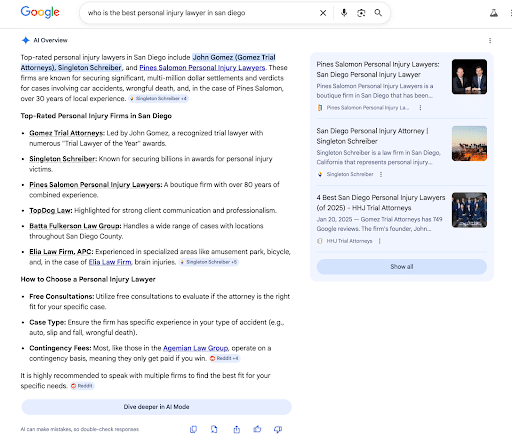Open the 'Singleton Schreiber +5' source chip
The width and height of the screenshot is (512, 443).
click(x=209, y=262)
